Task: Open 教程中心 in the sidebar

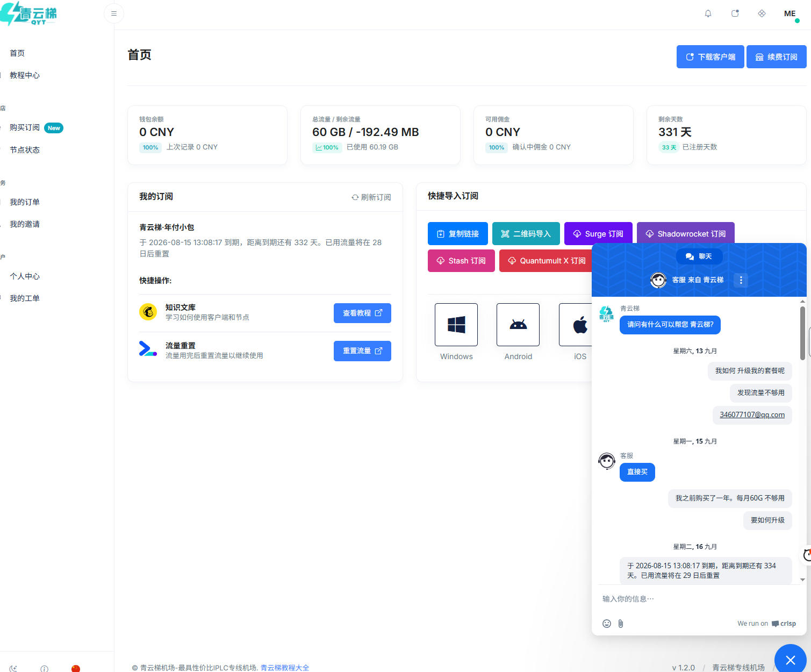Action: coord(25,75)
